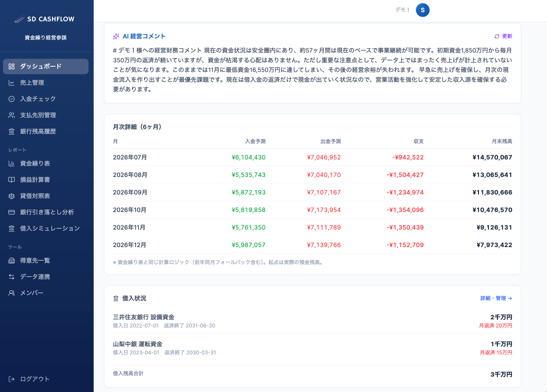Click the AI sparkle icon beside AI 経営コメント
547x392 pixels.
pos(116,36)
